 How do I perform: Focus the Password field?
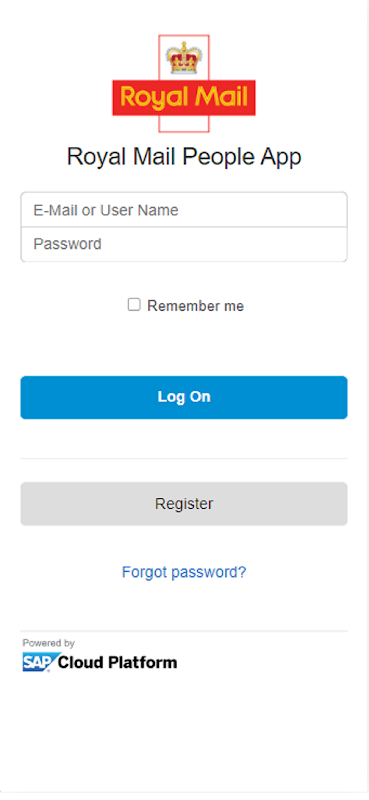184,244
